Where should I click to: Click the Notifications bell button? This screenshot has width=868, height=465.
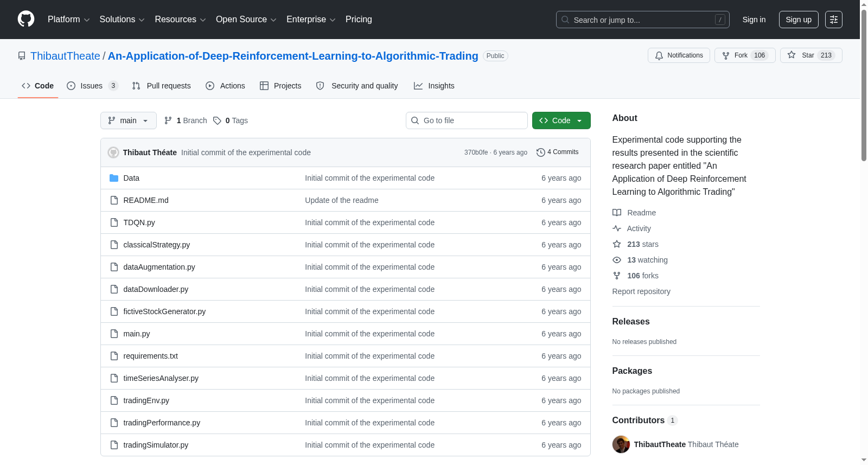point(679,55)
